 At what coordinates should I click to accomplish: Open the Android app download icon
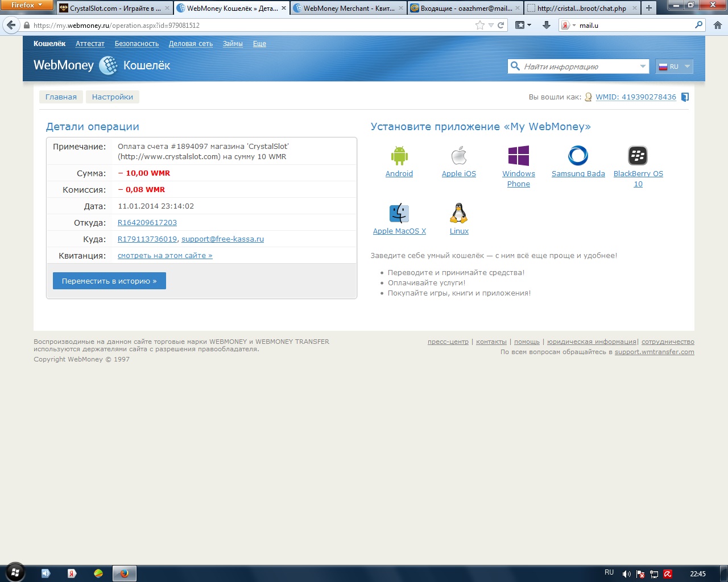[399, 155]
